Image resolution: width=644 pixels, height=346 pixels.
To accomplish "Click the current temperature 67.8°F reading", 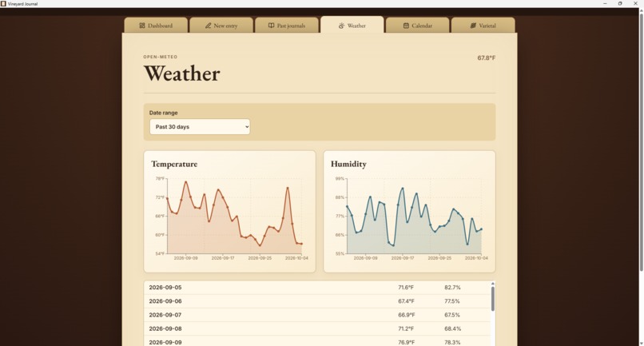I will [x=487, y=58].
